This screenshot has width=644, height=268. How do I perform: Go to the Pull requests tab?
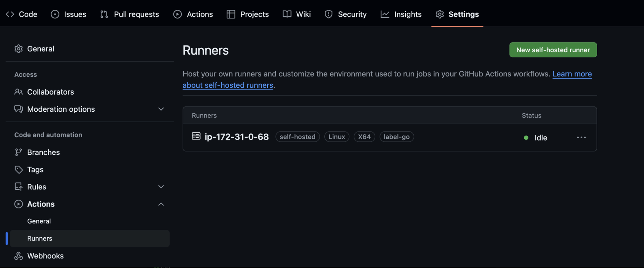(130, 14)
